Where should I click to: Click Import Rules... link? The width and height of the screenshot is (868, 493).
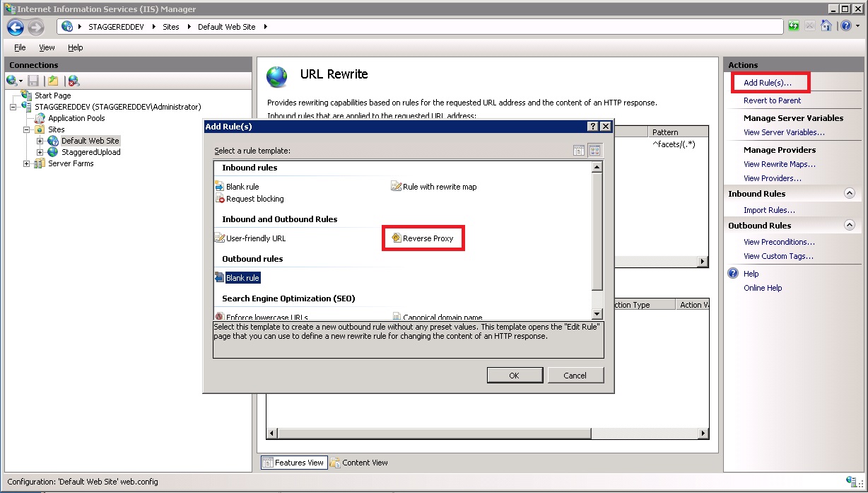pos(769,210)
